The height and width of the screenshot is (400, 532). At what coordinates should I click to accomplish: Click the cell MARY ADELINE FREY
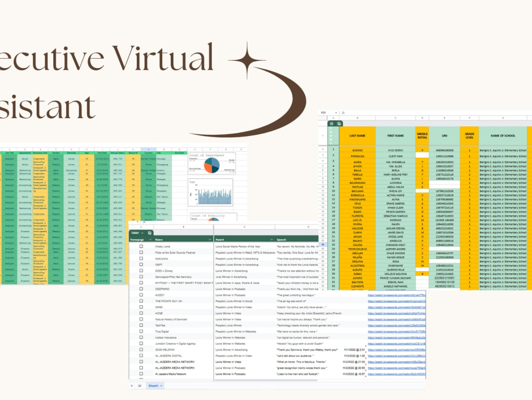coord(395,175)
